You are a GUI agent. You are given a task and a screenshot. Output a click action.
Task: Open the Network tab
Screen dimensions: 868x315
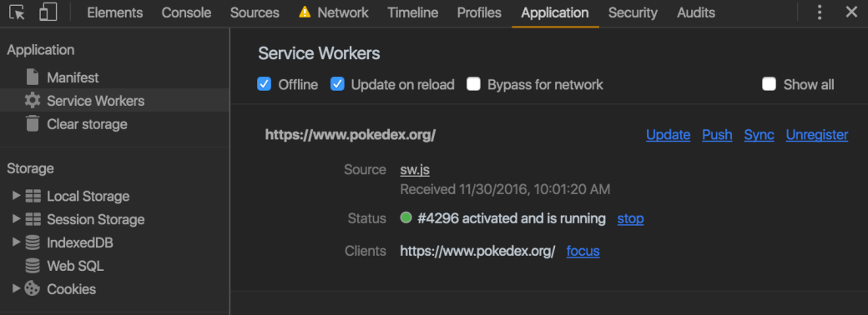pos(343,12)
